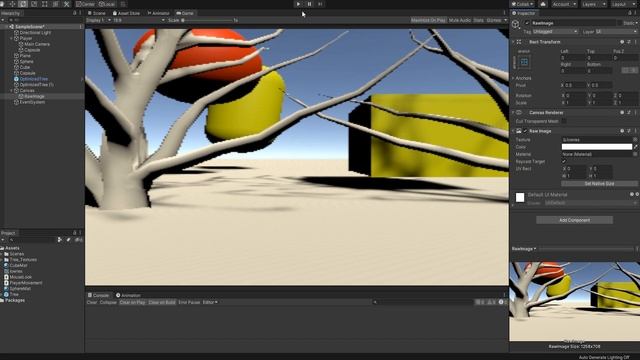
Task: Open Rect Transform help icon
Action: [622, 42]
